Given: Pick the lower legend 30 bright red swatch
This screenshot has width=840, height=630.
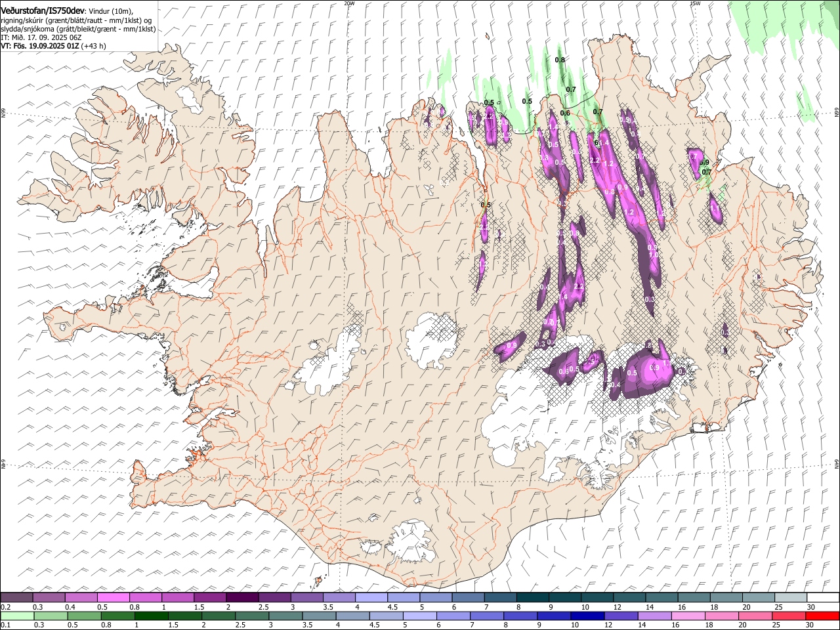Looking at the screenshot, I should (822, 616).
